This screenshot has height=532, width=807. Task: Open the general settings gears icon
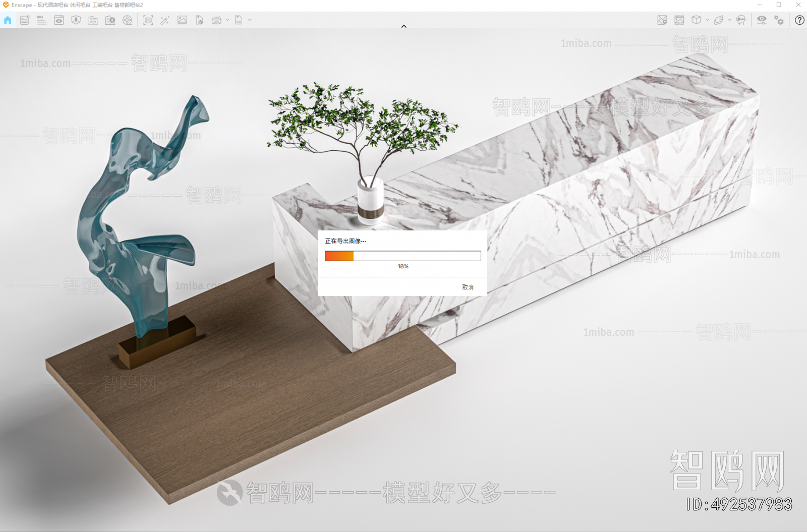coord(779,20)
